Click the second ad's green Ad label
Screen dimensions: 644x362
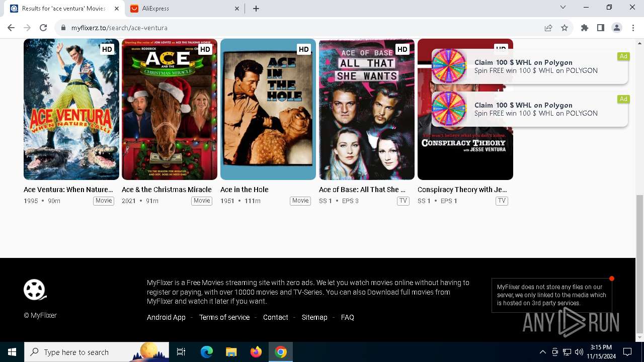pyautogui.click(x=623, y=99)
